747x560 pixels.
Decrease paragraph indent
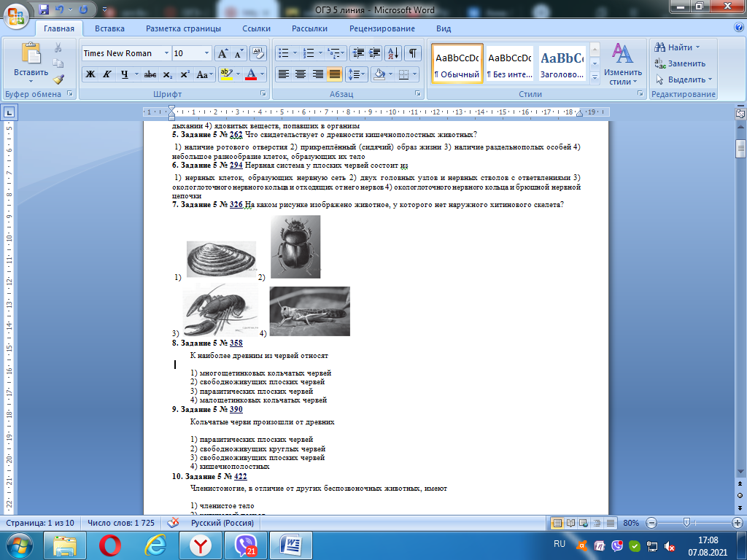[358, 53]
